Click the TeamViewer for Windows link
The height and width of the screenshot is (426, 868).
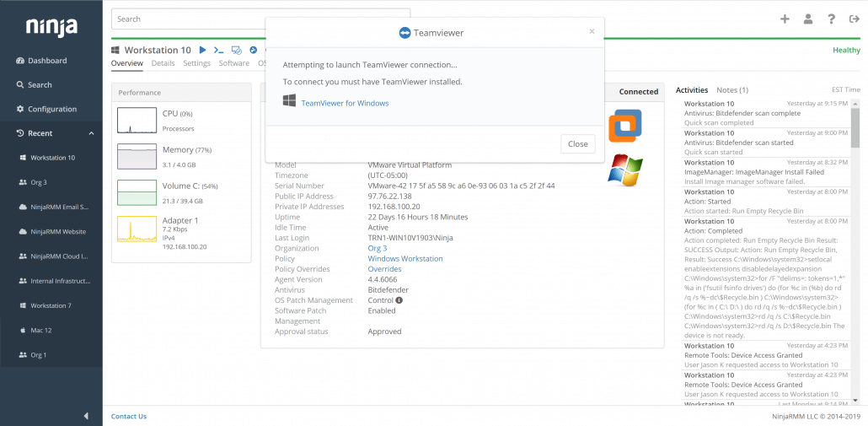[x=345, y=103]
